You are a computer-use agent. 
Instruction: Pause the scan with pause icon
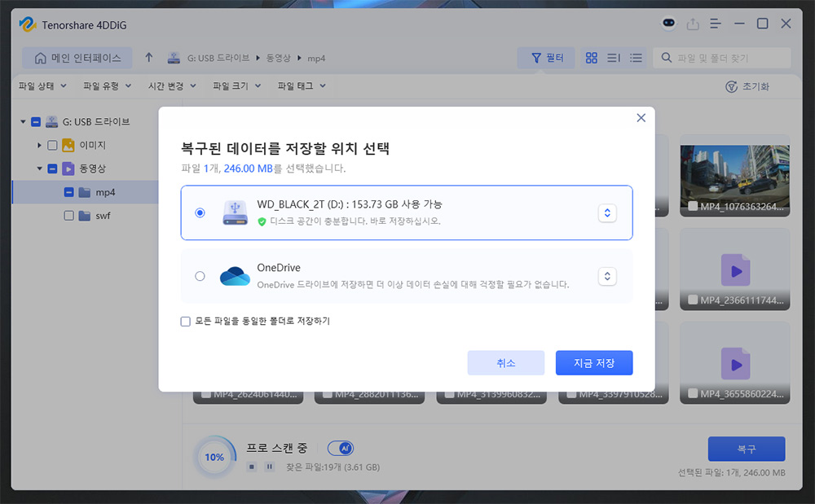(x=269, y=467)
